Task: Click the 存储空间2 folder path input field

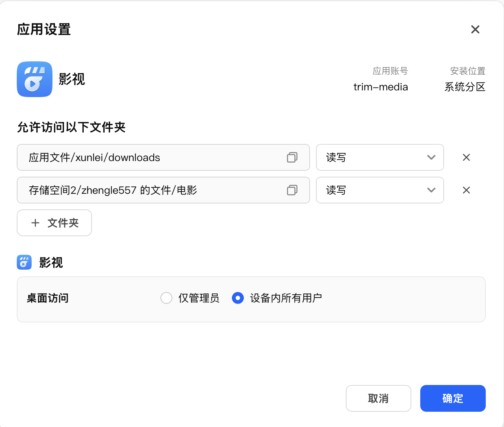Action: [149, 190]
